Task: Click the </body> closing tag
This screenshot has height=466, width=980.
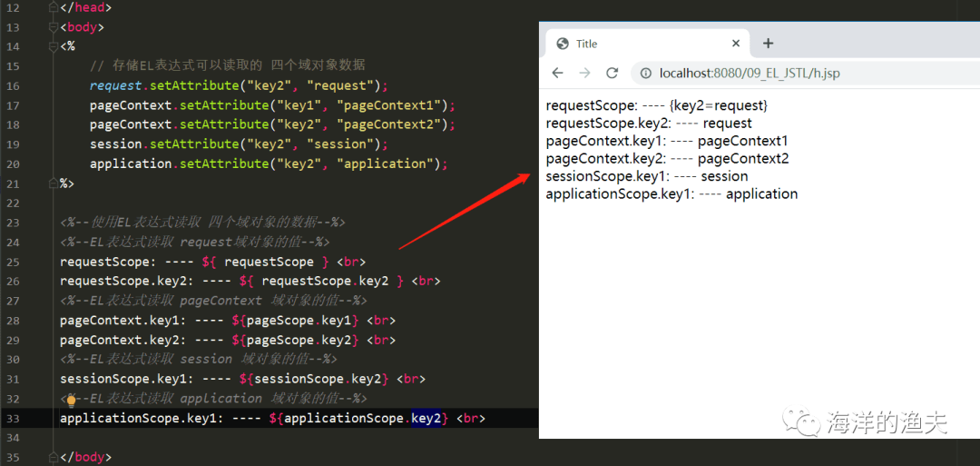Action: [86, 456]
